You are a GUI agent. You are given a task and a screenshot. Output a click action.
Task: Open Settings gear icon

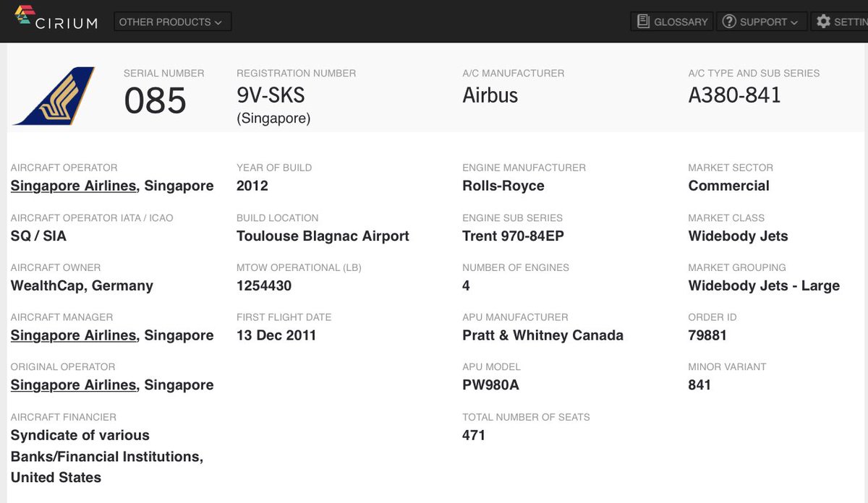tap(823, 22)
